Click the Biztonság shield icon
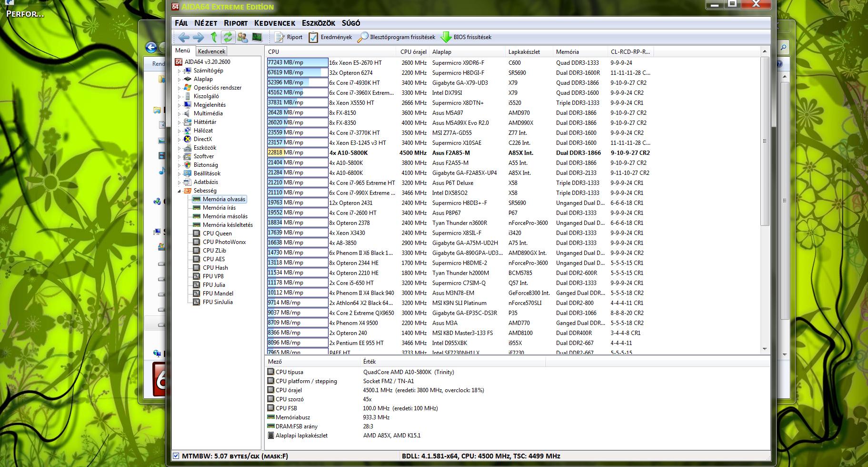Image resolution: width=868 pixels, height=467 pixels. [188, 165]
